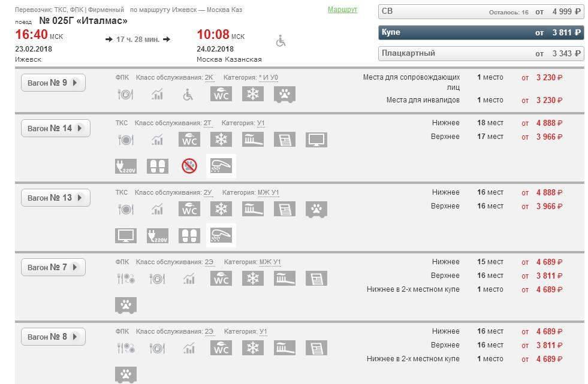Viewport: 588px width, 384px height.
Task: Select the Купе carriage type tab
Action: (x=481, y=32)
